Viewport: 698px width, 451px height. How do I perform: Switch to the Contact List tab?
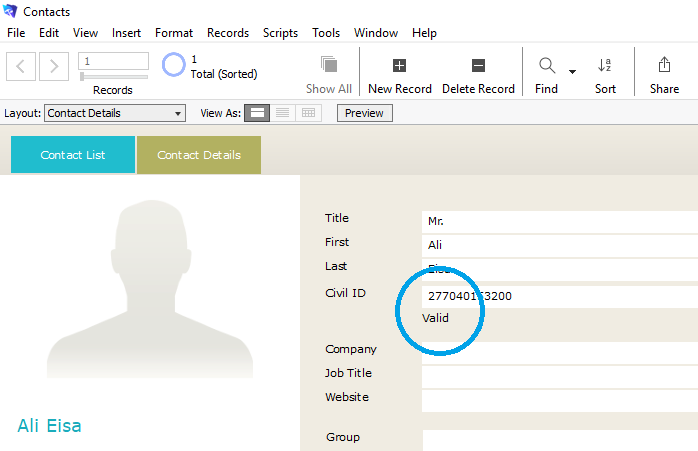[73, 155]
